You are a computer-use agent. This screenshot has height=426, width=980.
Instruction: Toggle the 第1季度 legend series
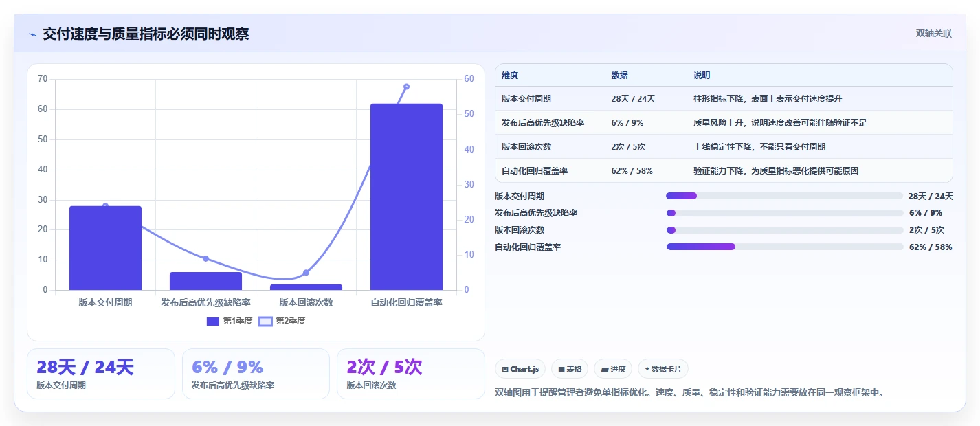tap(230, 321)
